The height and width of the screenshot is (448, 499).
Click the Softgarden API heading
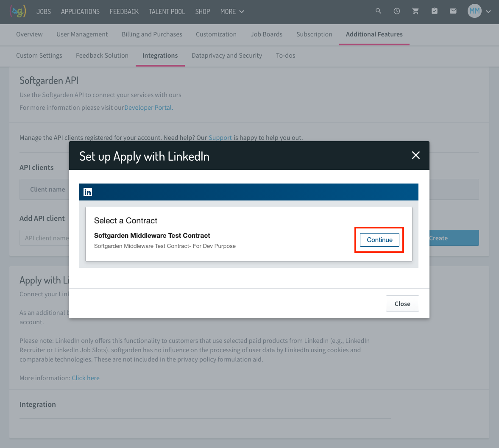point(49,81)
